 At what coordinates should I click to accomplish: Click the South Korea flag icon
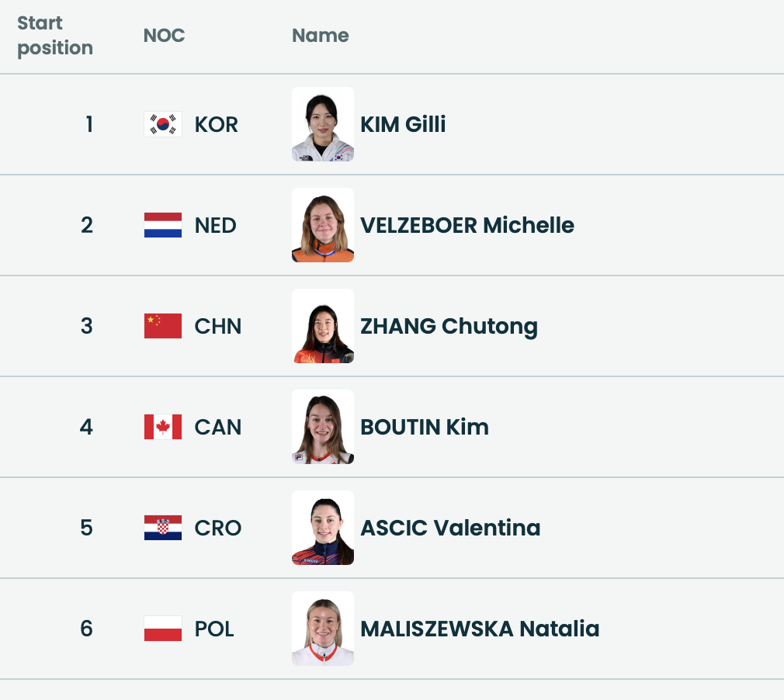[163, 124]
